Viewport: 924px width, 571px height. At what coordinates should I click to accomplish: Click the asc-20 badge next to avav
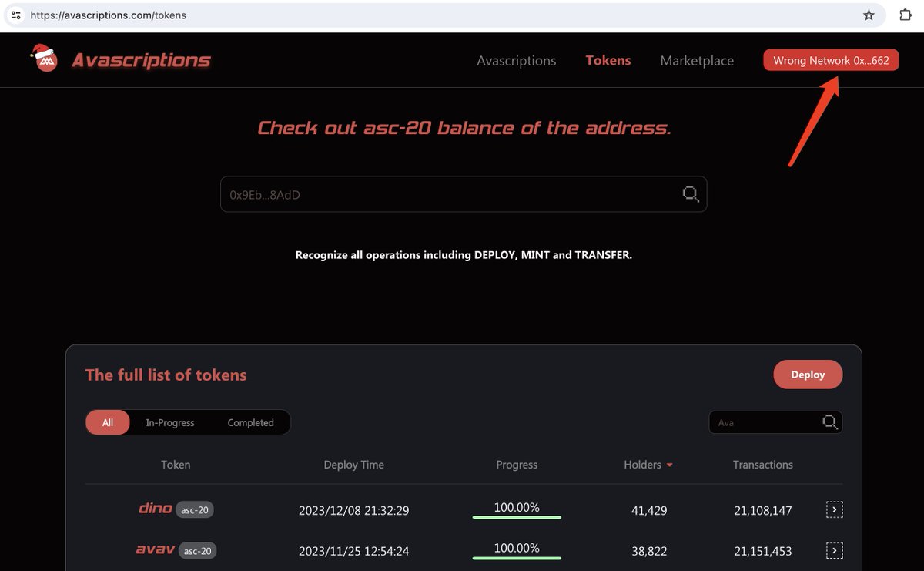pyautogui.click(x=197, y=551)
